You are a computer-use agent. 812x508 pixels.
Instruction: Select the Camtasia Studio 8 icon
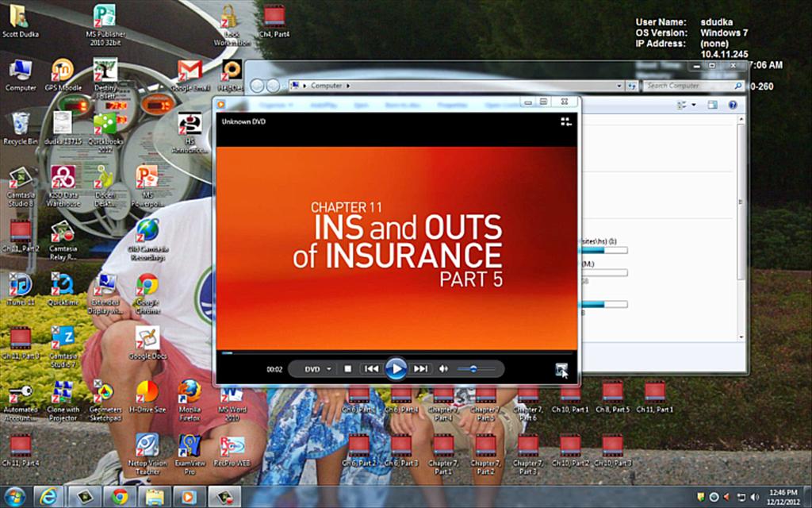(x=21, y=186)
